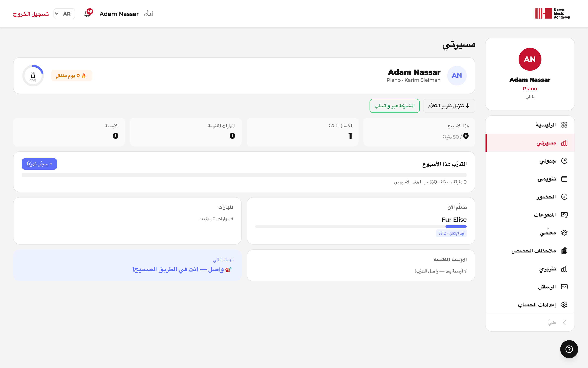Click the blue AN avatar in profile card
The width and height of the screenshot is (588, 368).
coord(457,75)
